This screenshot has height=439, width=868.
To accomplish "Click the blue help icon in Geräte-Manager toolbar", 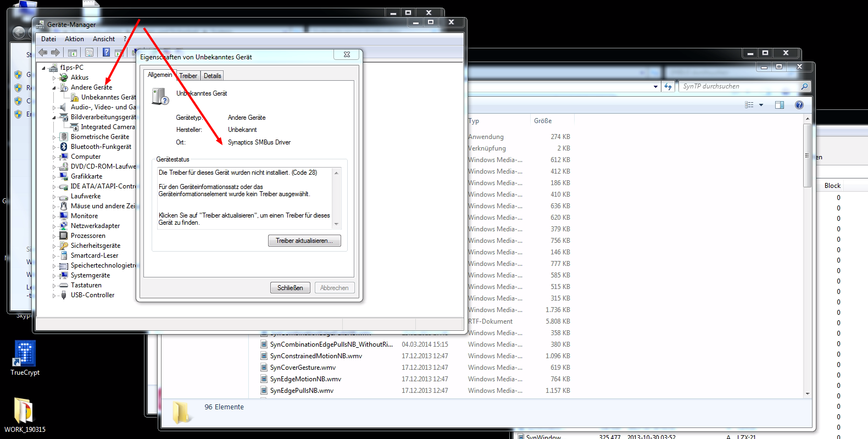I will tap(106, 53).
